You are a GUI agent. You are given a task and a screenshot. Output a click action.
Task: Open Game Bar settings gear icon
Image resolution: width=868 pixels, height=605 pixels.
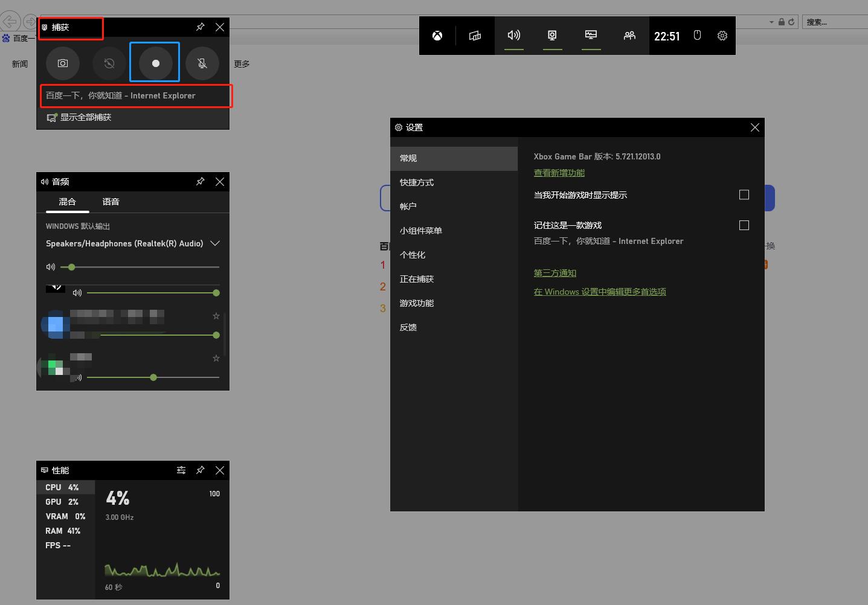722,36
